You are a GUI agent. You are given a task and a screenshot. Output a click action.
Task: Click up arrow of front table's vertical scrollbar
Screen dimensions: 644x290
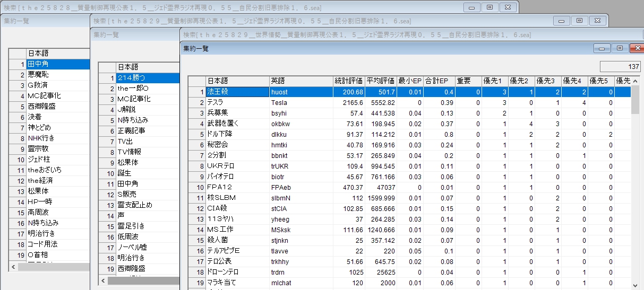(x=635, y=81)
